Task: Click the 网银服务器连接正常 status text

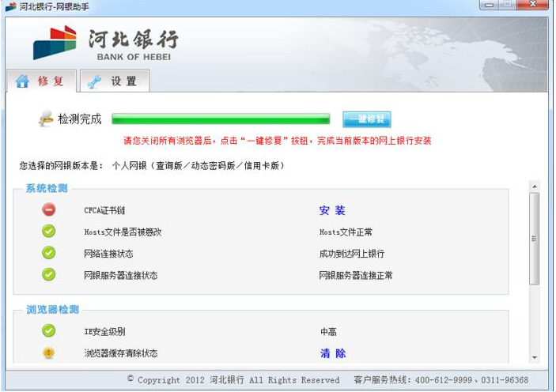Action: click(x=356, y=275)
